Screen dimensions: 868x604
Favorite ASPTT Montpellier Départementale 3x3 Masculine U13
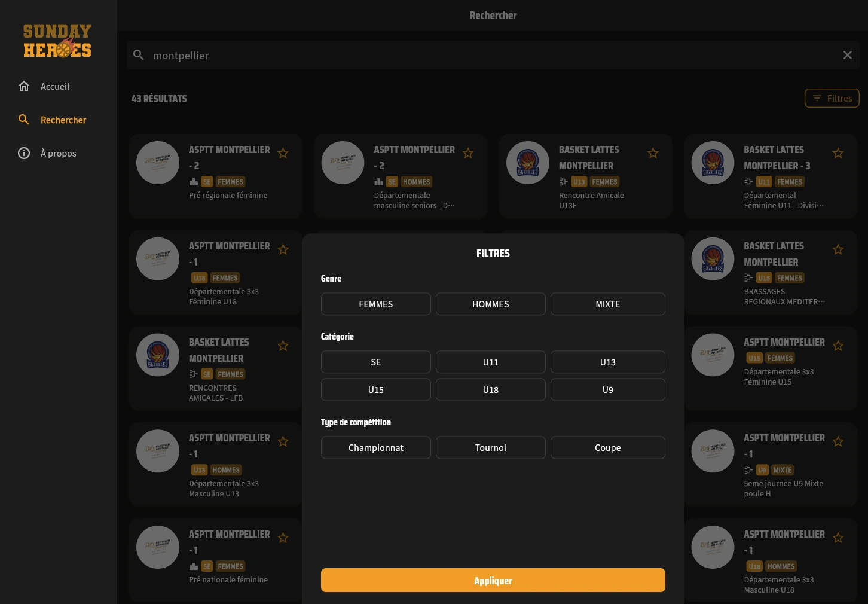pyautogui.click(x=283, y=441)
